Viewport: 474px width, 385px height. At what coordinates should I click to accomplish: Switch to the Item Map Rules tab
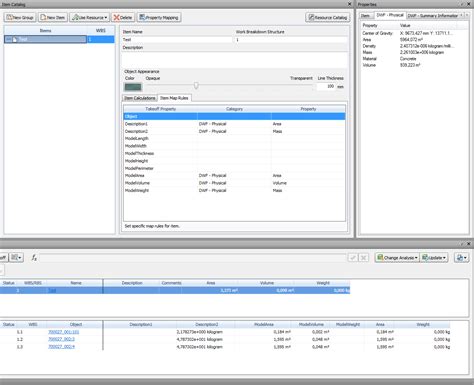pos(174,98)
